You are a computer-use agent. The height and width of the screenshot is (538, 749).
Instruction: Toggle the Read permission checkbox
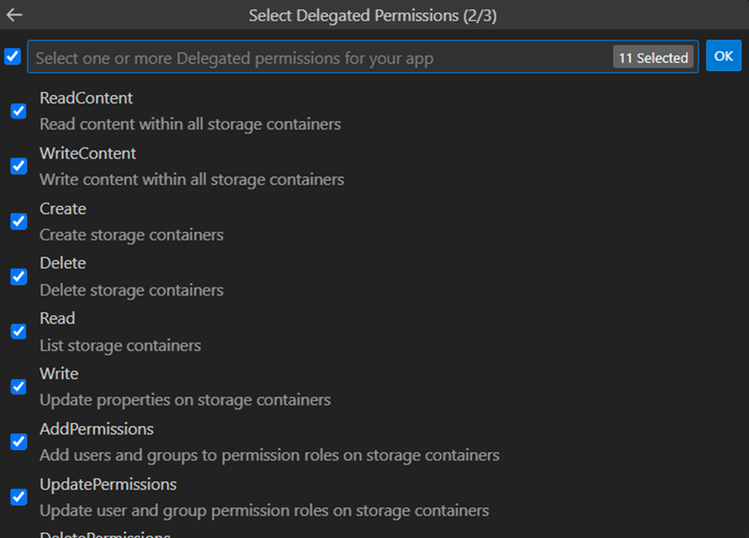[x=18, y=331]
